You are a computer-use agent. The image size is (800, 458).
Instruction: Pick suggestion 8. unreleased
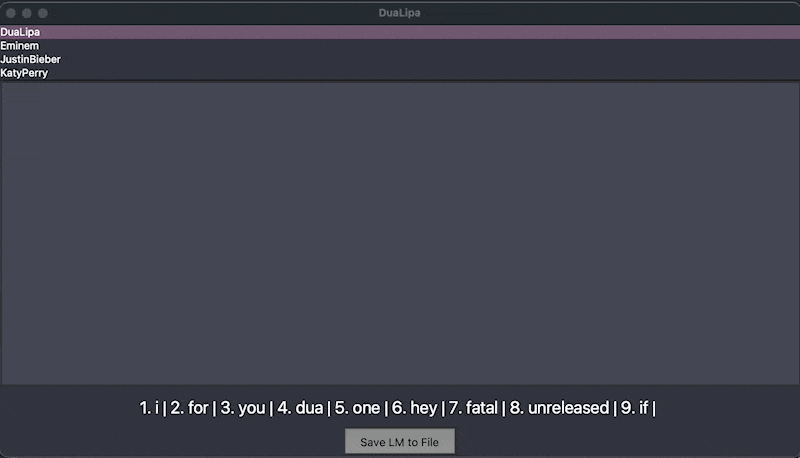[x=559, y=408]
